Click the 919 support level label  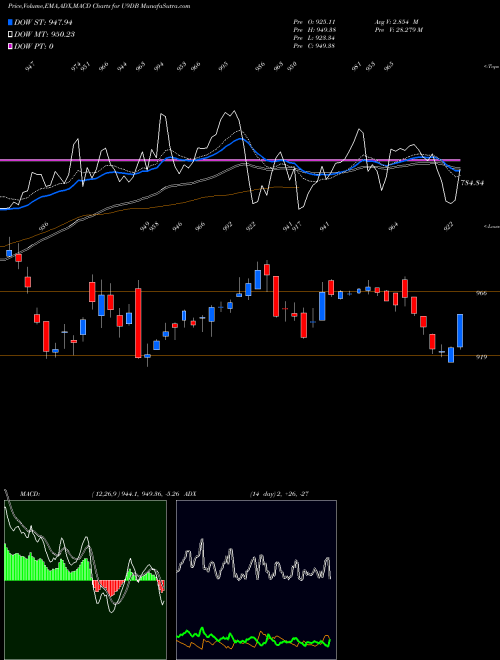click(x=481, y=357)
